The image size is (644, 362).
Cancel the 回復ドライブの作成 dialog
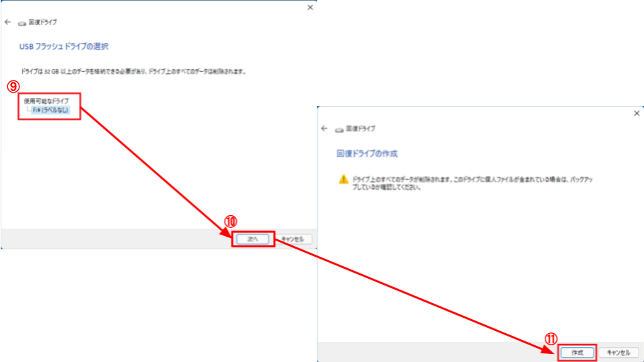[618, 353]
